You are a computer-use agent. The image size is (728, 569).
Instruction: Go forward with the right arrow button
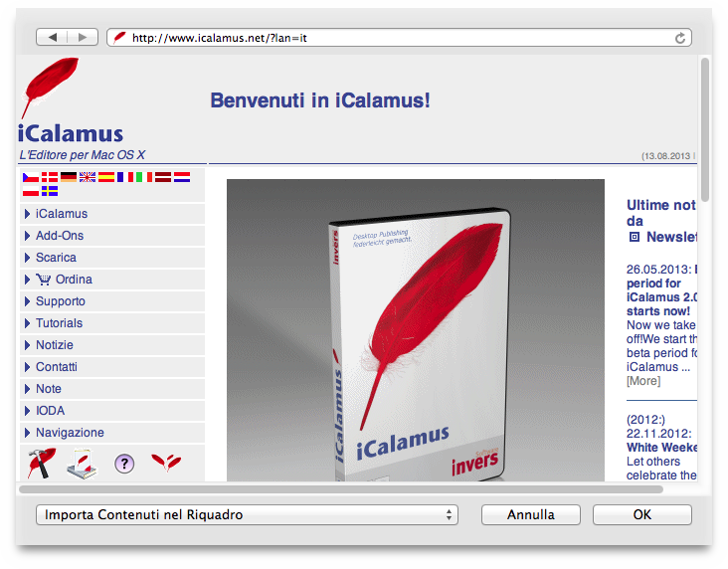click(x=83, y=37)
